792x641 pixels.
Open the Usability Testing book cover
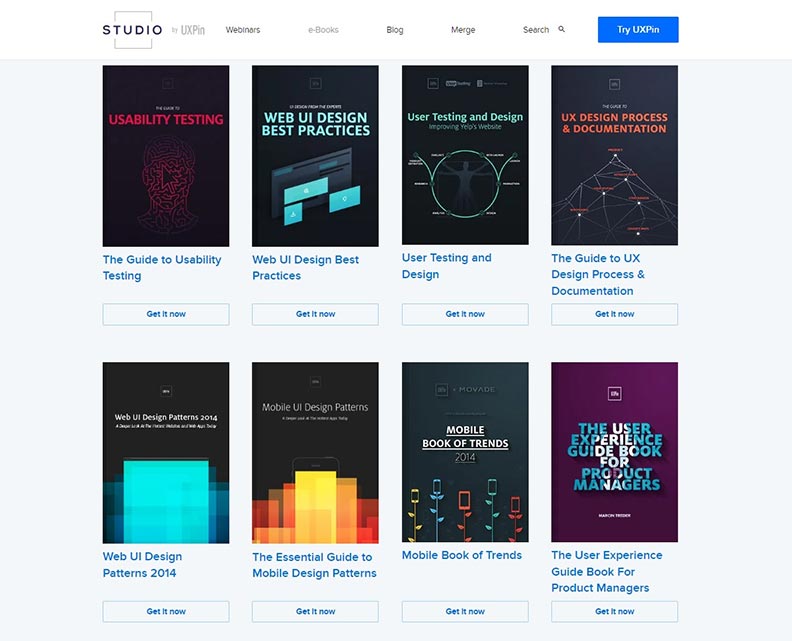coord(166,156)
